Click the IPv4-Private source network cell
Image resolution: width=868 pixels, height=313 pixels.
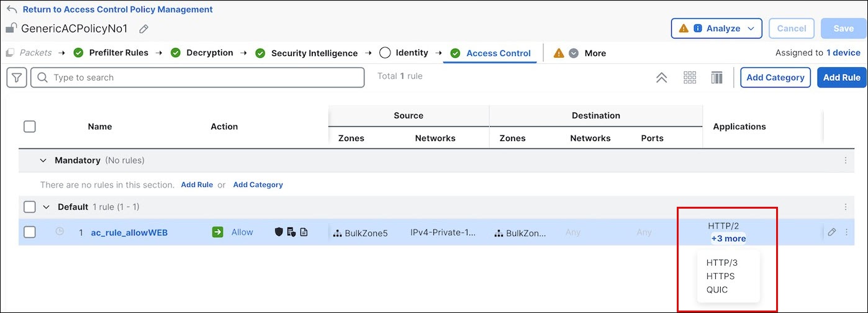click(x=444, y=232)
